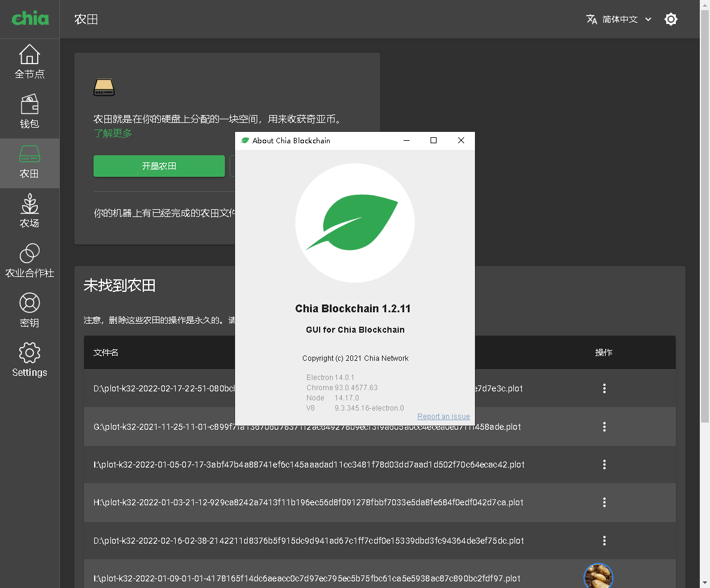Open the 全节点 full node page
This screenshot has width=710, height=588.
coord(29,62)
